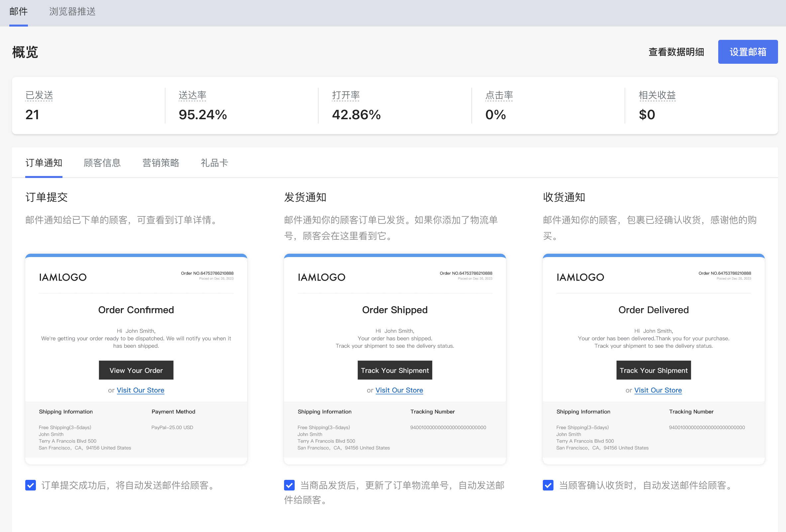786x532 pixels.
Task: Click the 订单提交 section heading
Action: click(46, 197)
